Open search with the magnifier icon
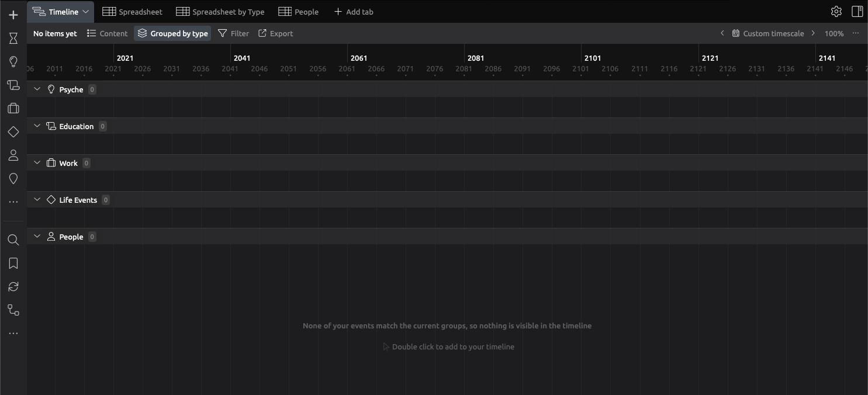The image size is (868, 395). click(13, 240)
